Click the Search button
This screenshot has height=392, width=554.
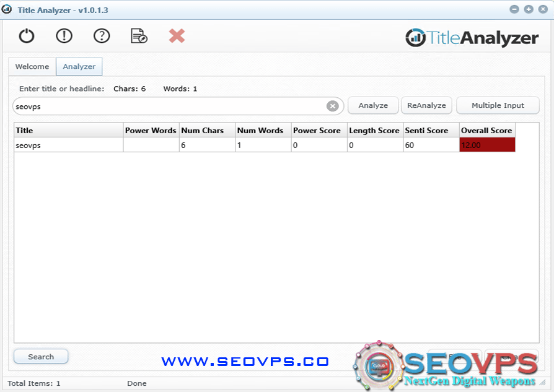tap(41, 357)
